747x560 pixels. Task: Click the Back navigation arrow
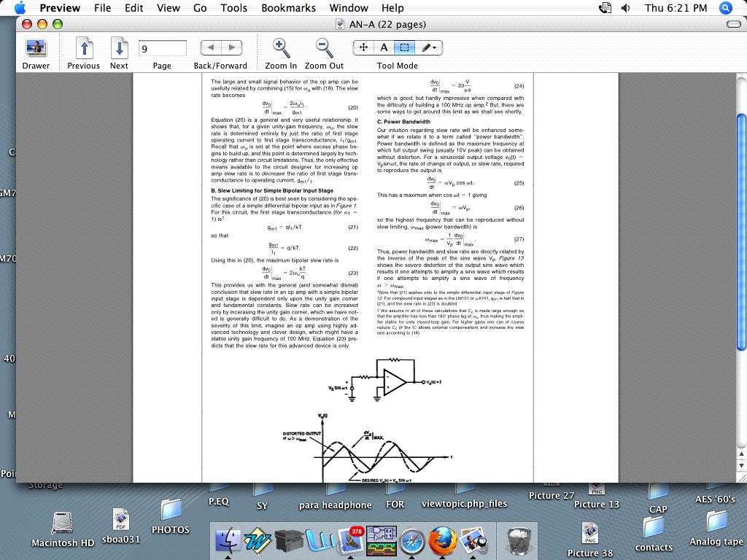coord(211,47)
